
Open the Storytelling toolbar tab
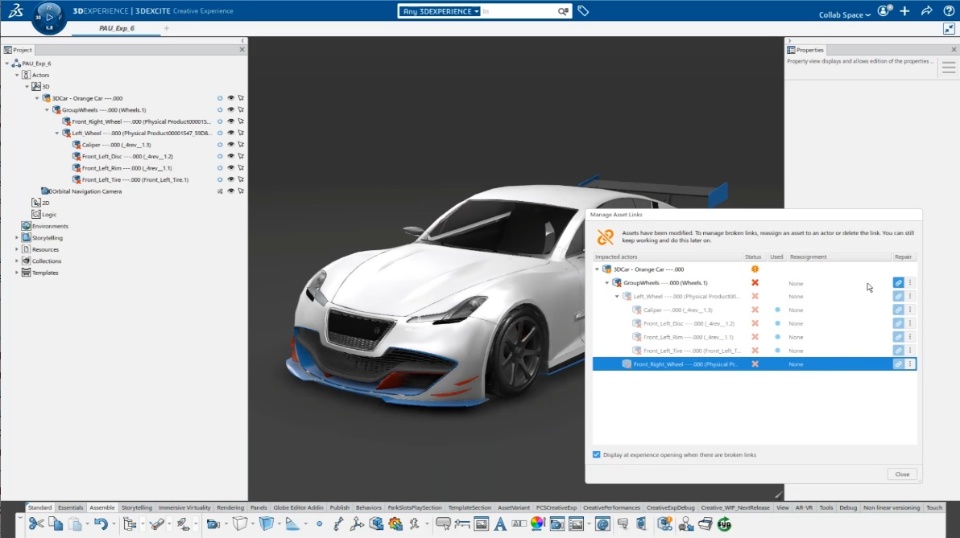(137, 507)
